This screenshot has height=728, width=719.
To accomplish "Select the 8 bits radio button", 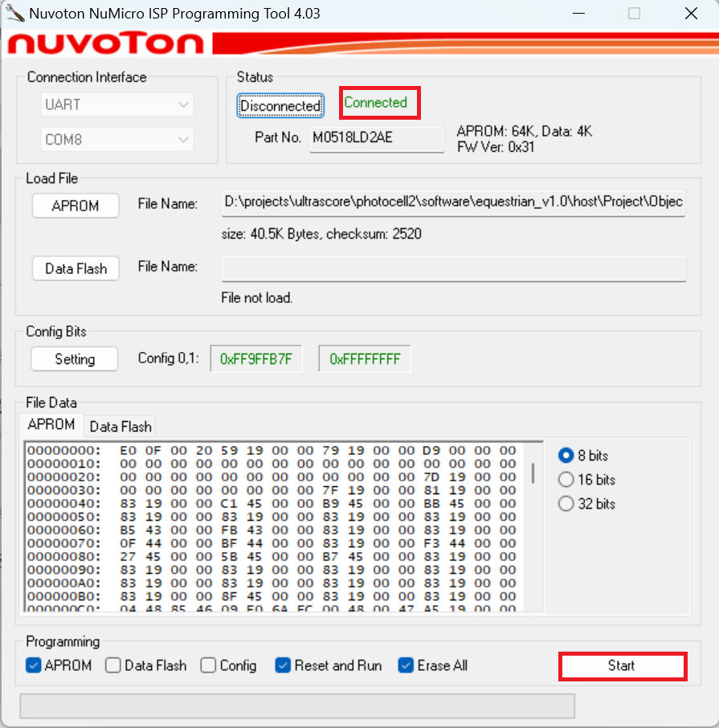I will click(566, 456).
